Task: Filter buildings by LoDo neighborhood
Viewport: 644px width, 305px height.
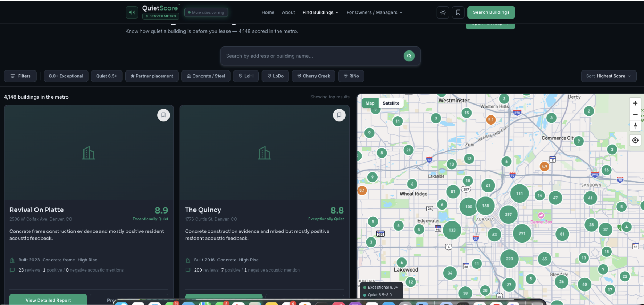Action: coord(275,76)
